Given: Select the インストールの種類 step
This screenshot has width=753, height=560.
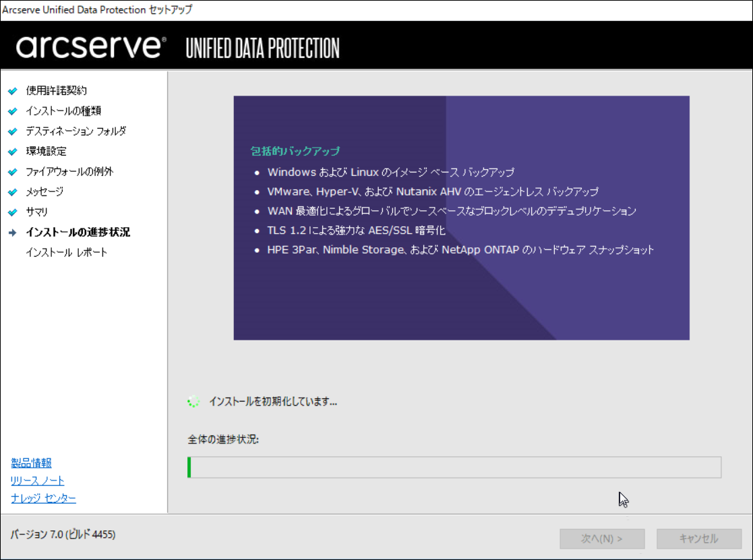Looking at the screenshot, I should click(x=63, y=111).
